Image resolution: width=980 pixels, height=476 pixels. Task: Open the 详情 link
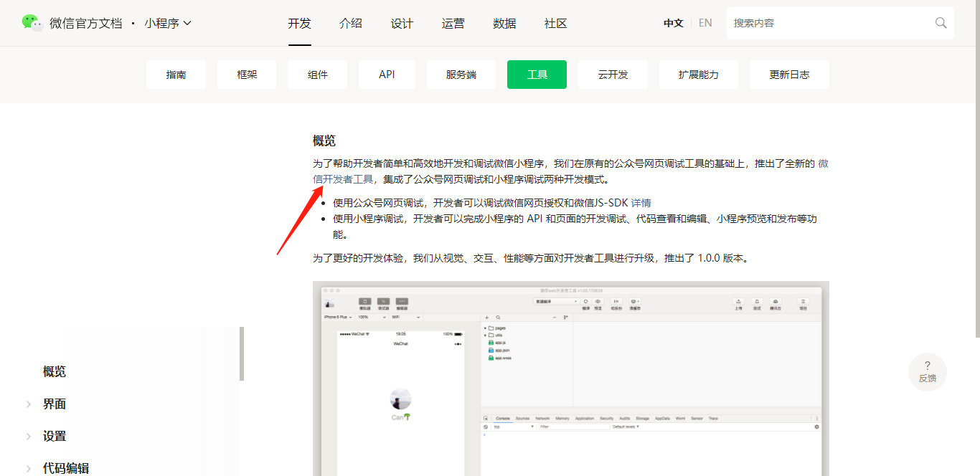click(641, 203)
